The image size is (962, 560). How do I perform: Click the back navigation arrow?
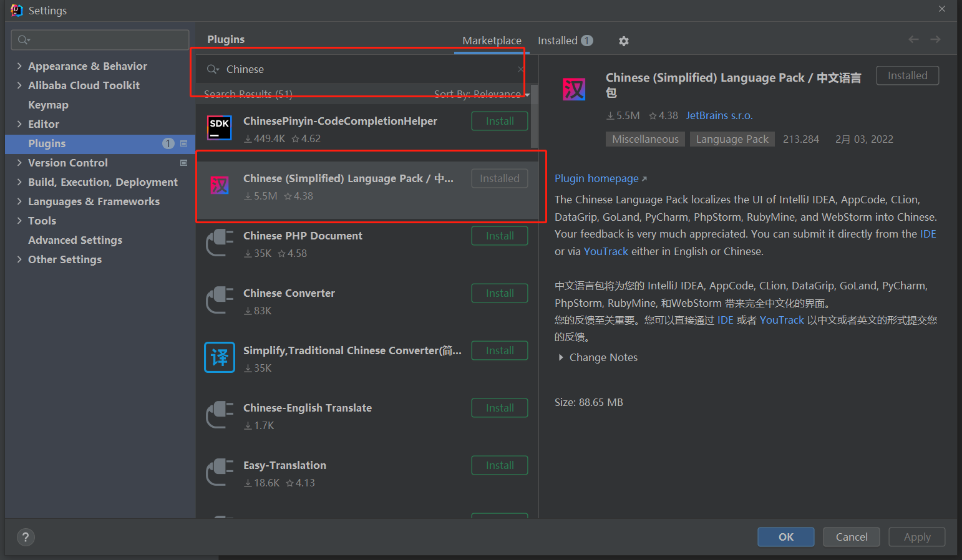click(x=913, y=39)
